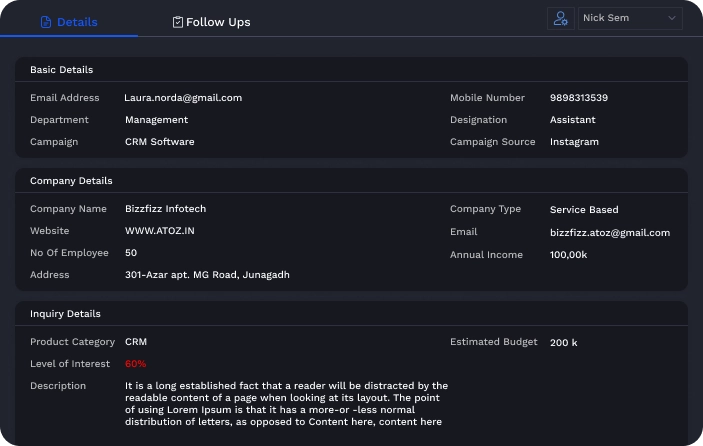The width and height of the screenshot is (703, 446).
Task: Click the 200 k estimated budget value
Action: (563, 343)
